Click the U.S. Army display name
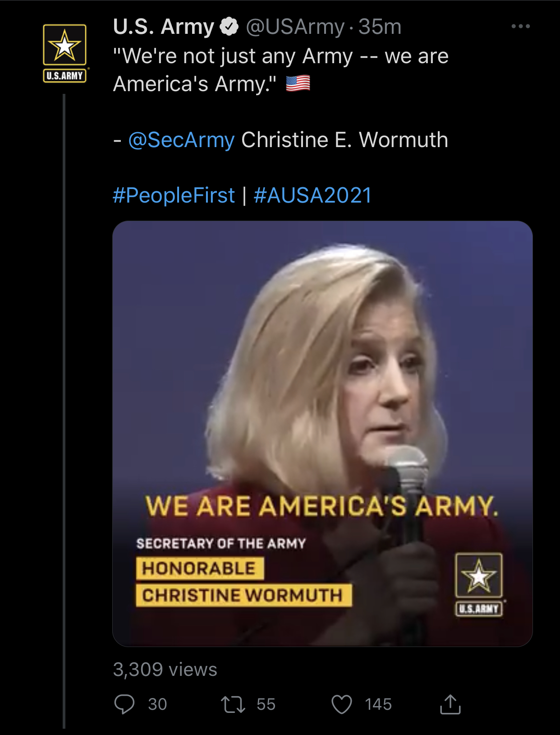560x735 pixels. (x=163, y=27)
